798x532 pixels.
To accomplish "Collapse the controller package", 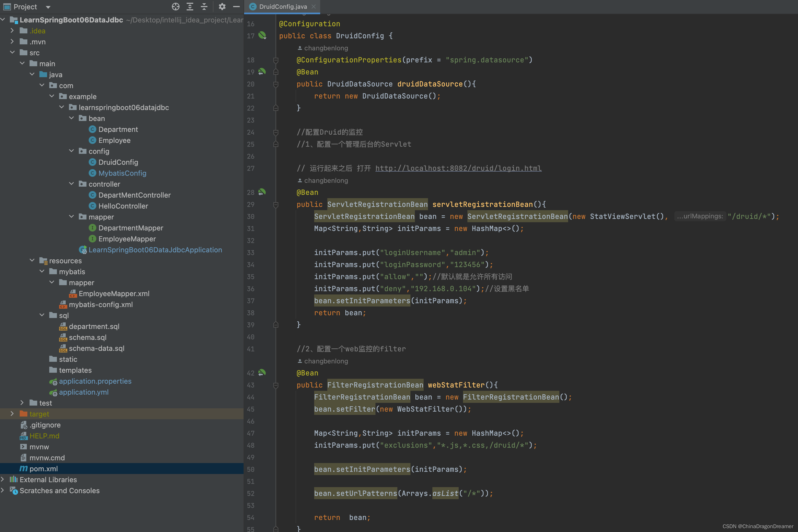I will click(x=71, y=184).
